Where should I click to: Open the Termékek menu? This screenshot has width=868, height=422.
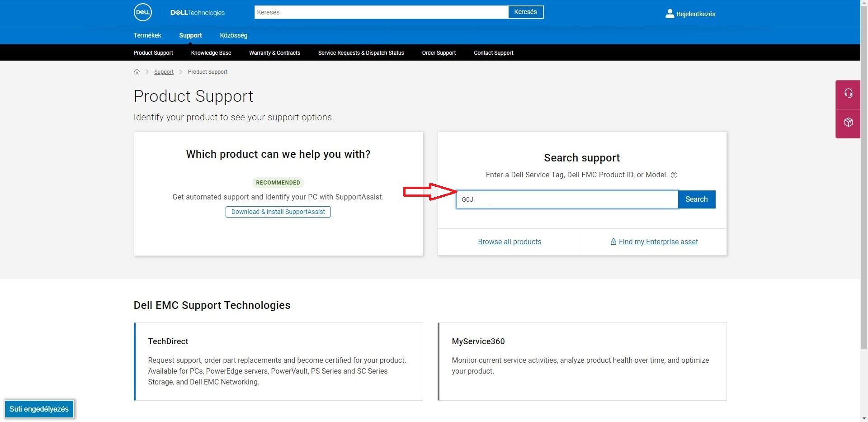(147, 35)
